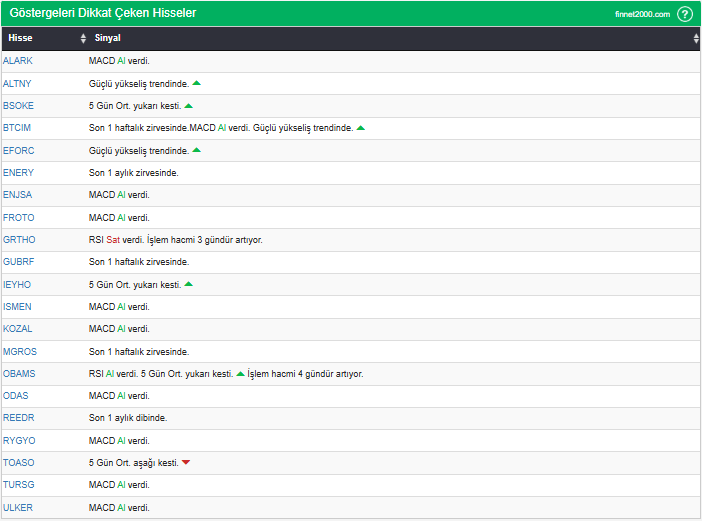Open TOASO stock link
The height and width of the screenshot is (521, 702).
pos(18,463)
